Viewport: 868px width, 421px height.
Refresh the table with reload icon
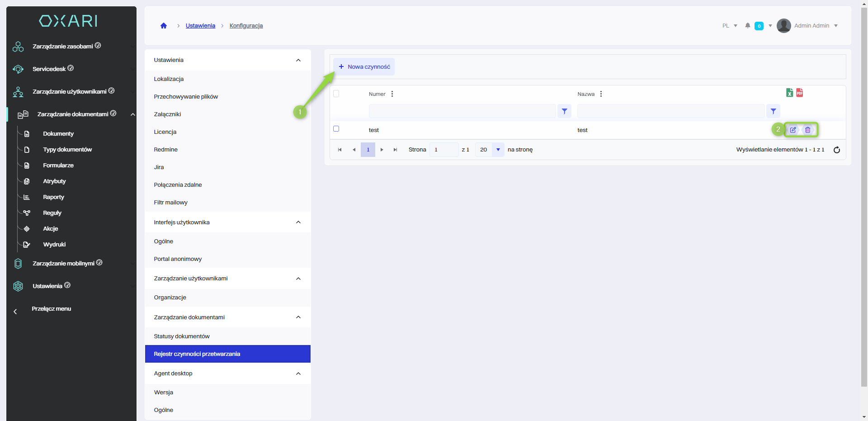[x=836, y=150]
